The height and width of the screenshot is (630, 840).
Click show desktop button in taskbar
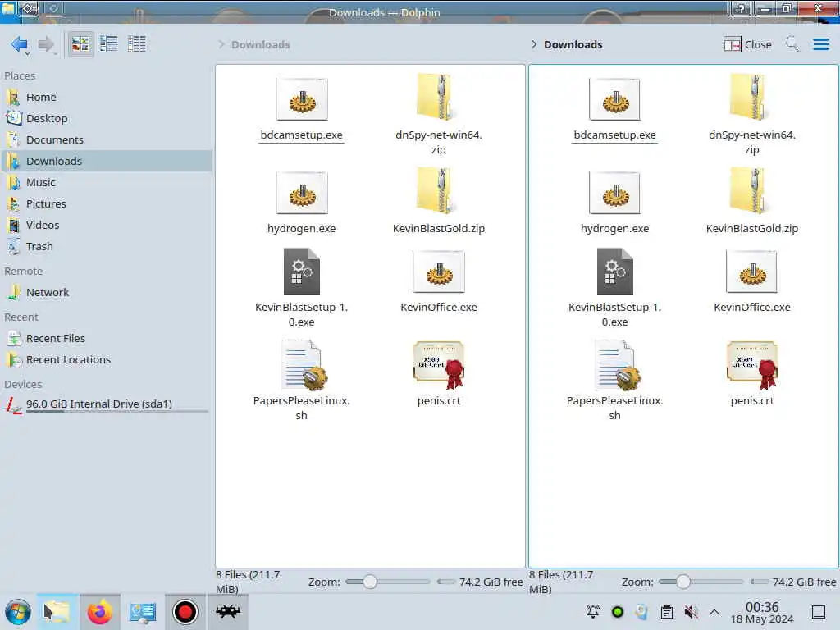click(x=818, y=612)
